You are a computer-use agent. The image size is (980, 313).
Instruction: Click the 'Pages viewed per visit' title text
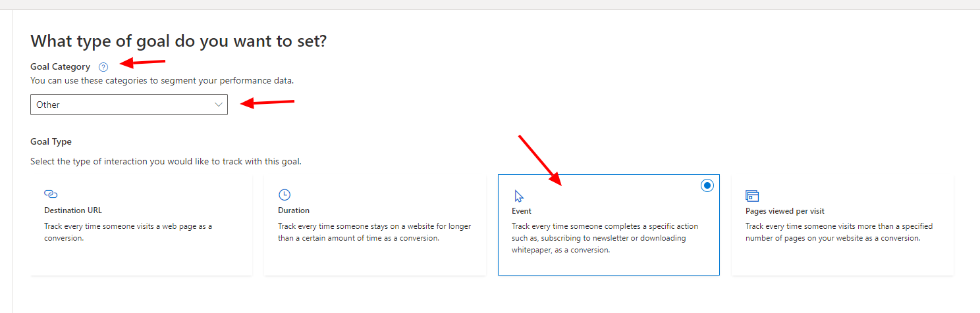pyautogui.click(x=785, y=211)
